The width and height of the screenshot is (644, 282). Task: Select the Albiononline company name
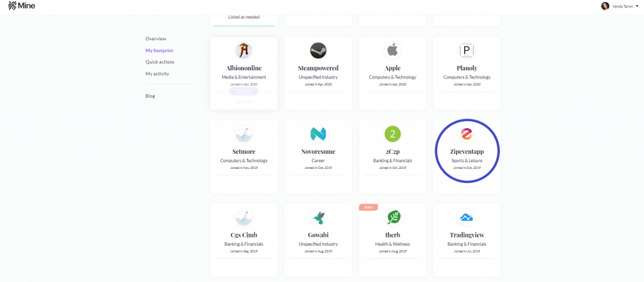pyautogui.click(x=244, y=68)
